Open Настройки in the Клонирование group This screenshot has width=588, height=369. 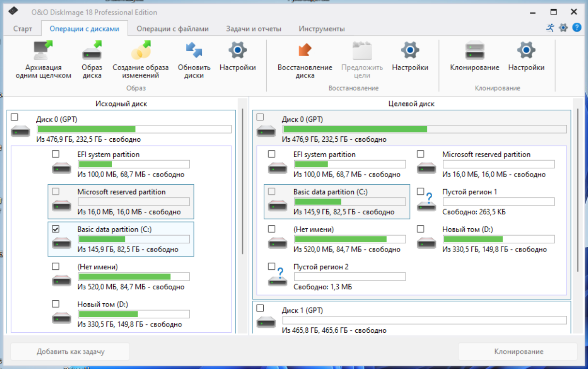(526, 57)
